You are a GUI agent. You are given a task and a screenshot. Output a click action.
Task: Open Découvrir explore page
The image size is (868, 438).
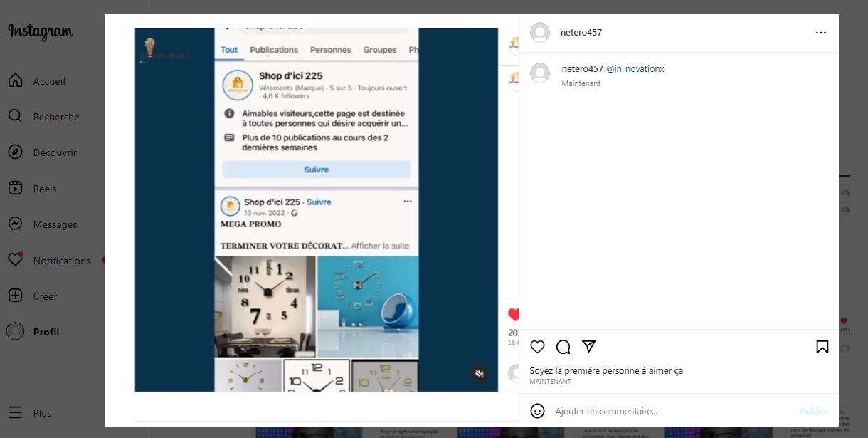54,152
